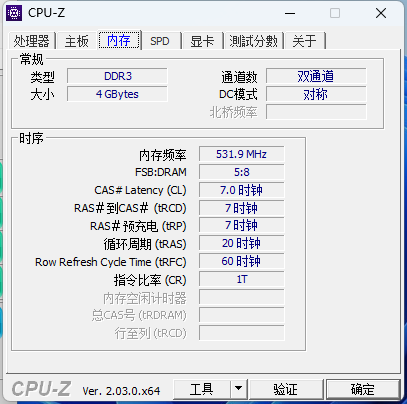Viewport: 407px width, 404px height.
Task: Minimize the CPU-Z window
Action: tap(290, 13)
